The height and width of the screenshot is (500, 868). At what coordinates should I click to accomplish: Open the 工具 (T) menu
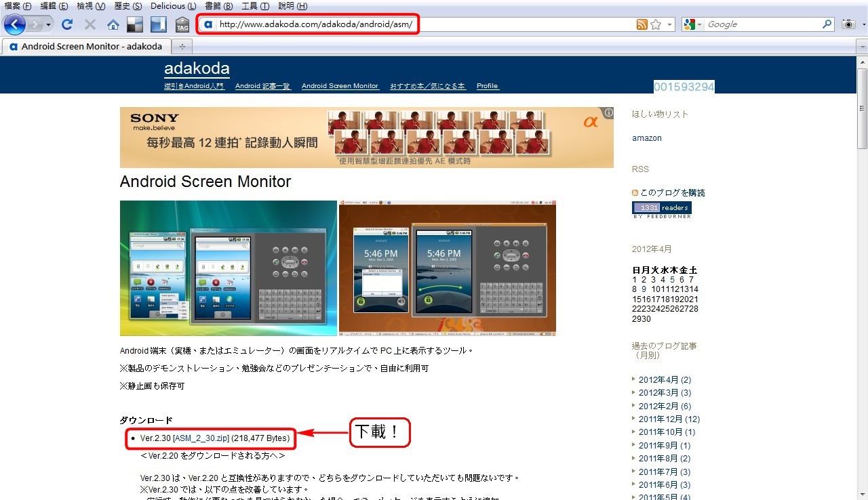[x=255, y=6]
